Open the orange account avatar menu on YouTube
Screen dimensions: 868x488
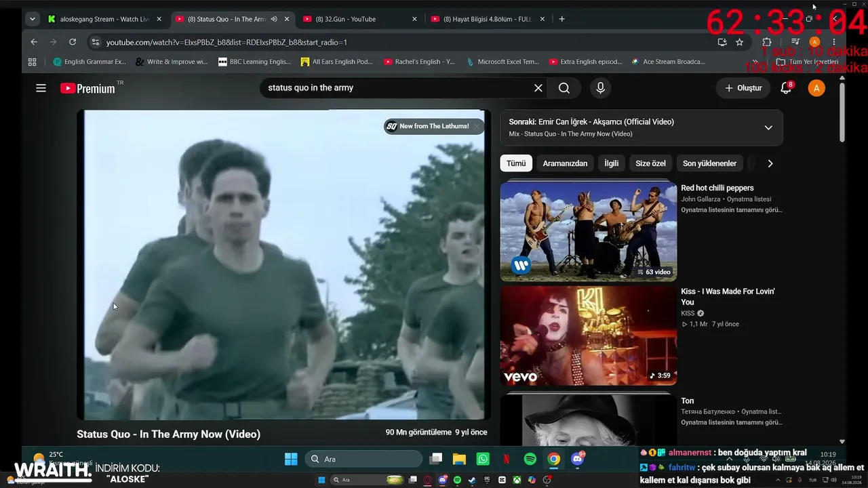(816, 88)
